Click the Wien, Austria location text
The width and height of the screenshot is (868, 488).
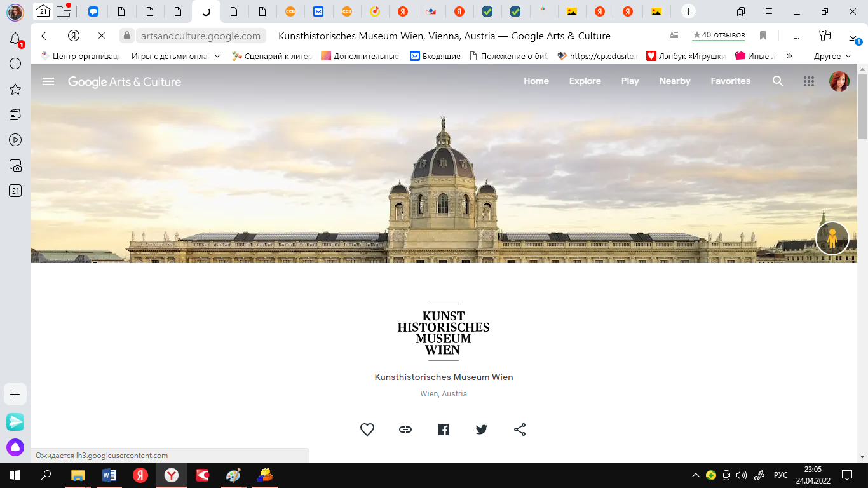444,394
